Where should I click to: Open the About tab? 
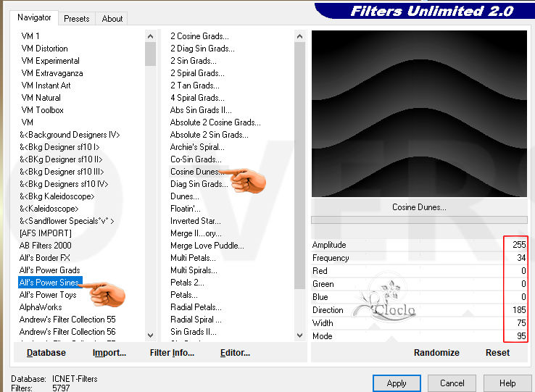click(112, 19)
